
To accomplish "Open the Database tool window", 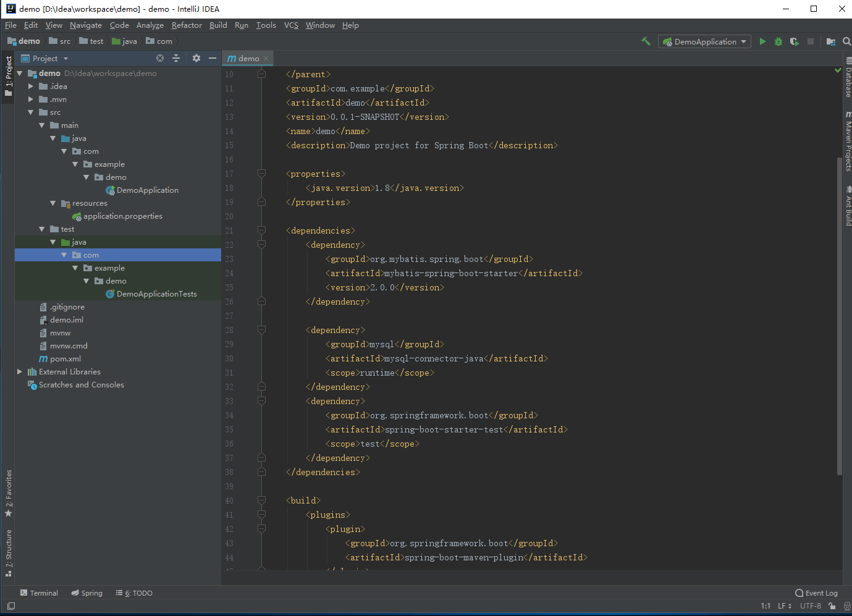I will click(x=848, y=78).
